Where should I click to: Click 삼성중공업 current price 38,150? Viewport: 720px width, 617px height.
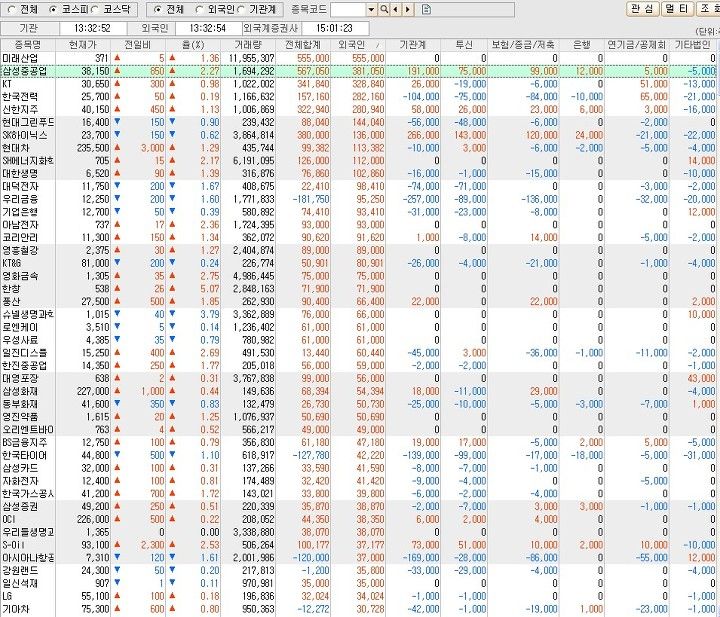tap(96, 71)
